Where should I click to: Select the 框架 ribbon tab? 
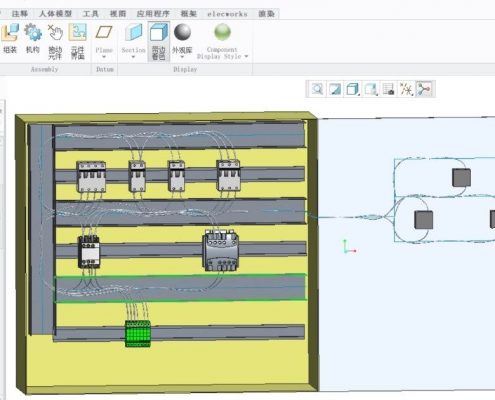tap(189, 14)
